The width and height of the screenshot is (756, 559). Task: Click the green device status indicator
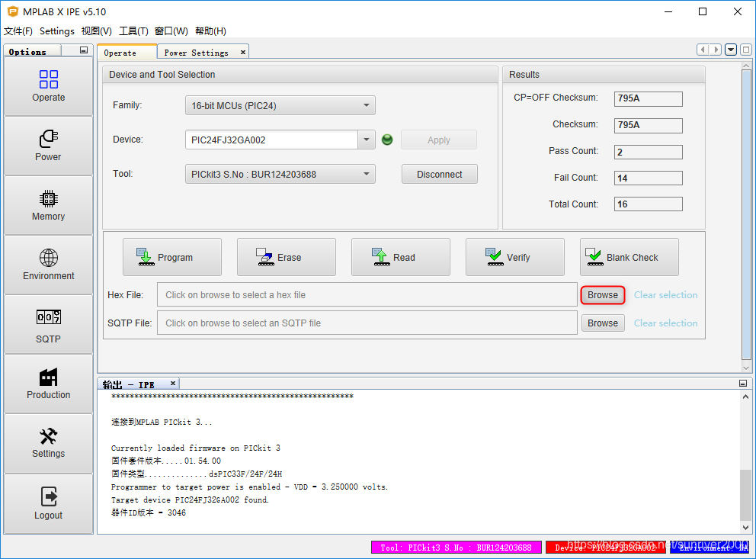point(387,140)
